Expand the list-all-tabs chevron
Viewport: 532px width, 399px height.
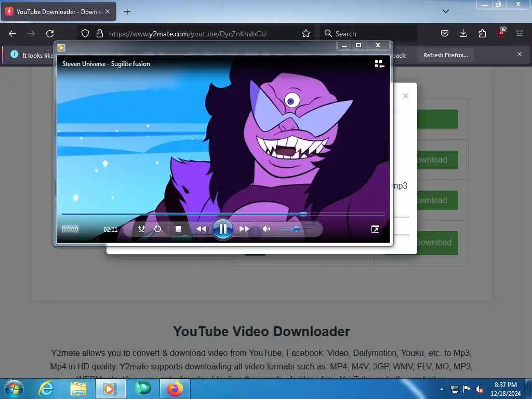445,11
